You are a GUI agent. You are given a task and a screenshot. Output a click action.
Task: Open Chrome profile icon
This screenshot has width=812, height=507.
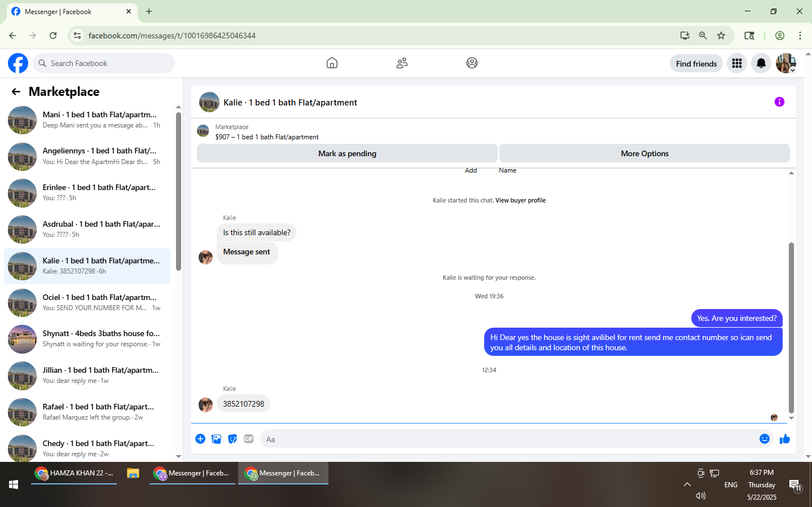click(x=780, y=36)
